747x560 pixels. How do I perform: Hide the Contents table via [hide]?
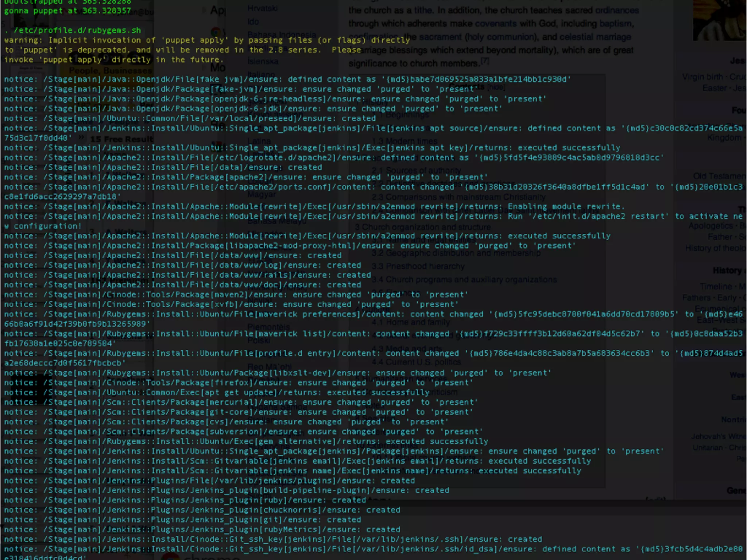point(496,87)
